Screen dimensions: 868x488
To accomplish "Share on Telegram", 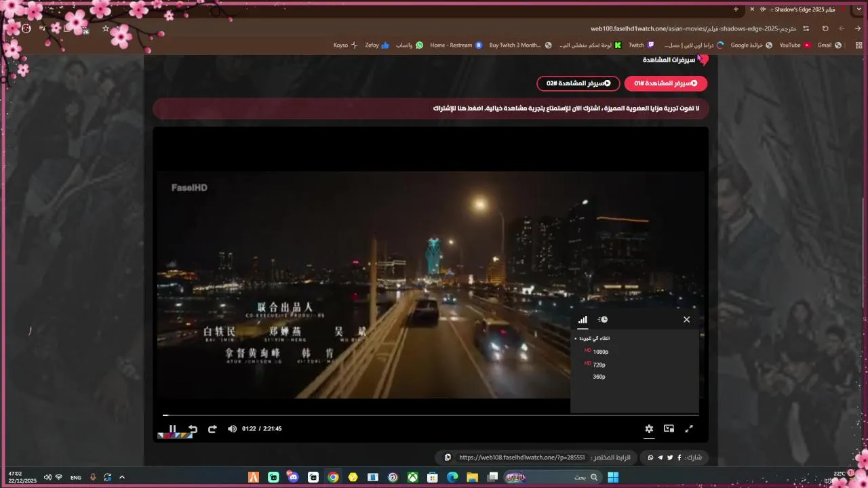I will click(660, 457).
